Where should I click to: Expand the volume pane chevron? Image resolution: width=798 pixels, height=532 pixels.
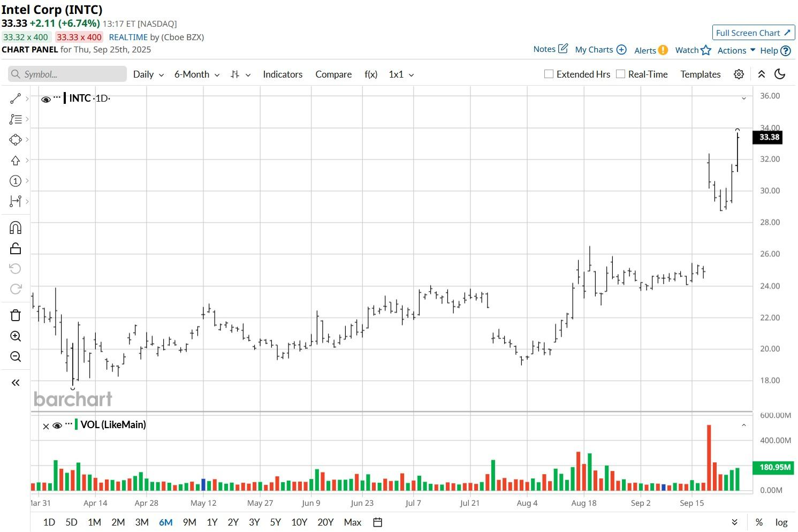[x=743, y=425]
